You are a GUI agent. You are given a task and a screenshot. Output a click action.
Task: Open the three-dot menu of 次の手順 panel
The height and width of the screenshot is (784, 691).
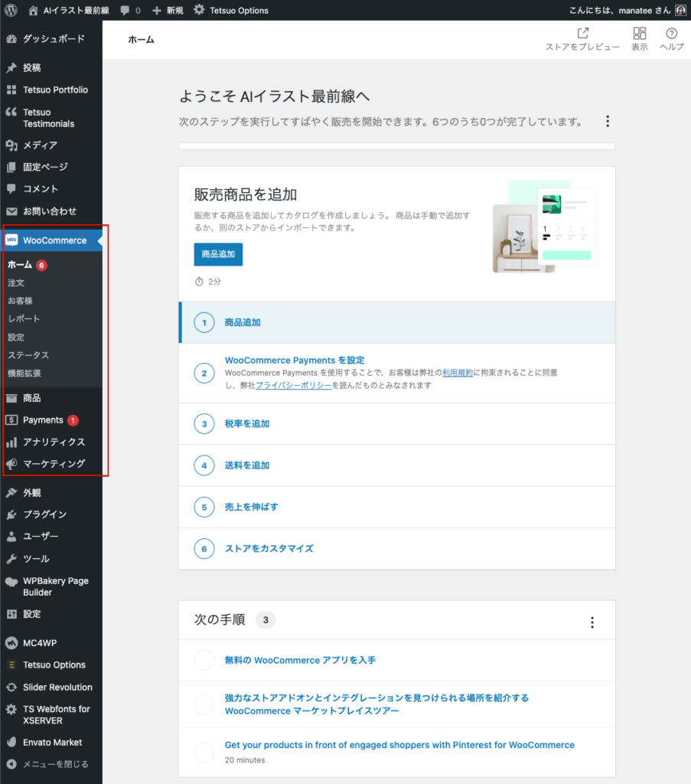592,622
